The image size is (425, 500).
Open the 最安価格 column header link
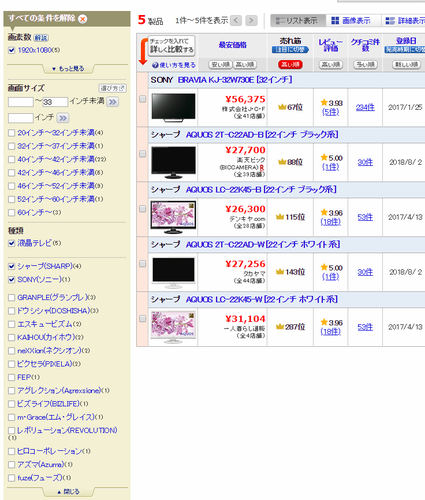[233, 45]
